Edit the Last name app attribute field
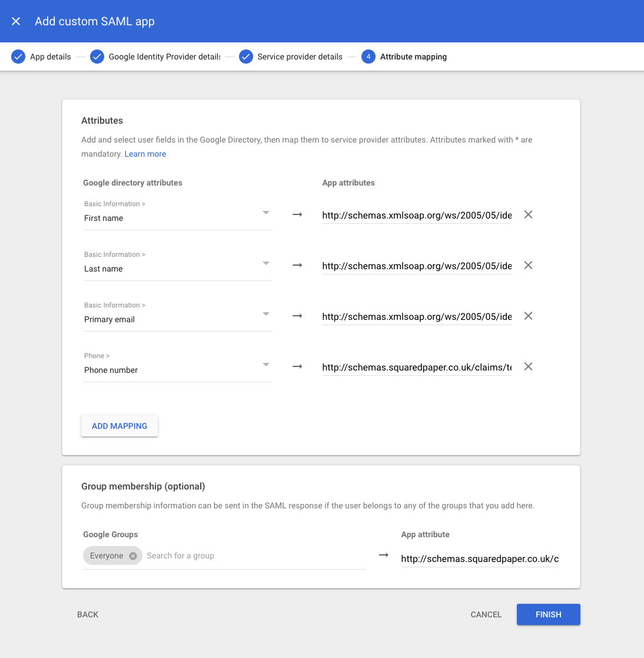The width and height of the screenshot is (644, 658). pos(417,266)
